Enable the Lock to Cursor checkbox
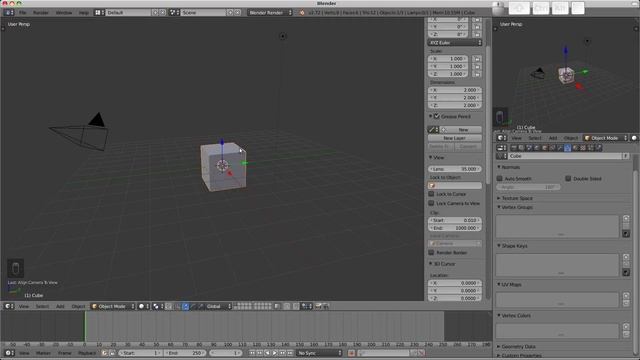640x360 pixels. coord(431,194)
